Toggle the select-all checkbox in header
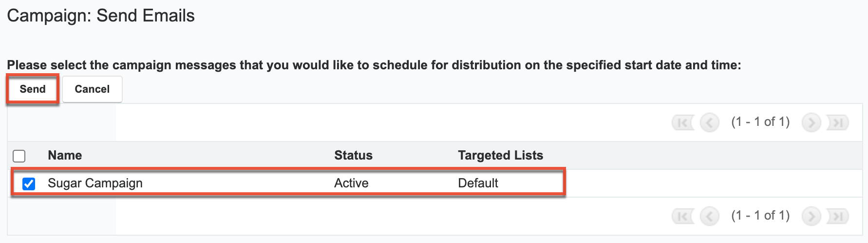Screen dimensions: 868x243 point(19,156)
